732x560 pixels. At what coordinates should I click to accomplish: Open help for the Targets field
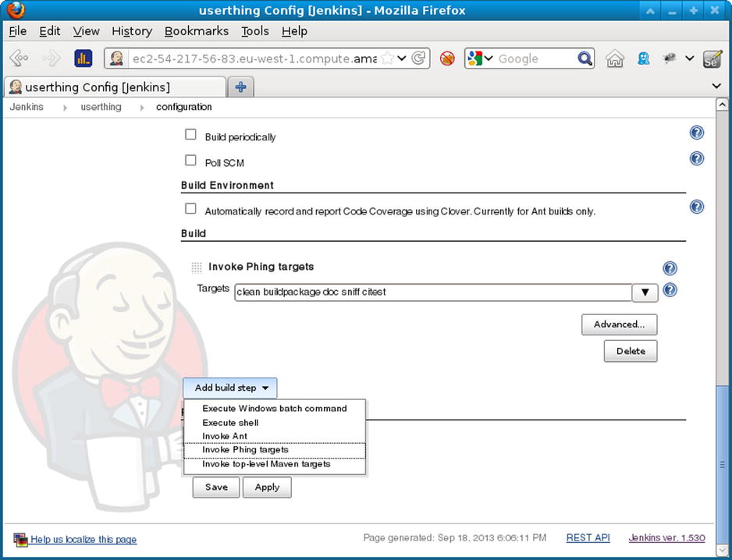[670, 290]
